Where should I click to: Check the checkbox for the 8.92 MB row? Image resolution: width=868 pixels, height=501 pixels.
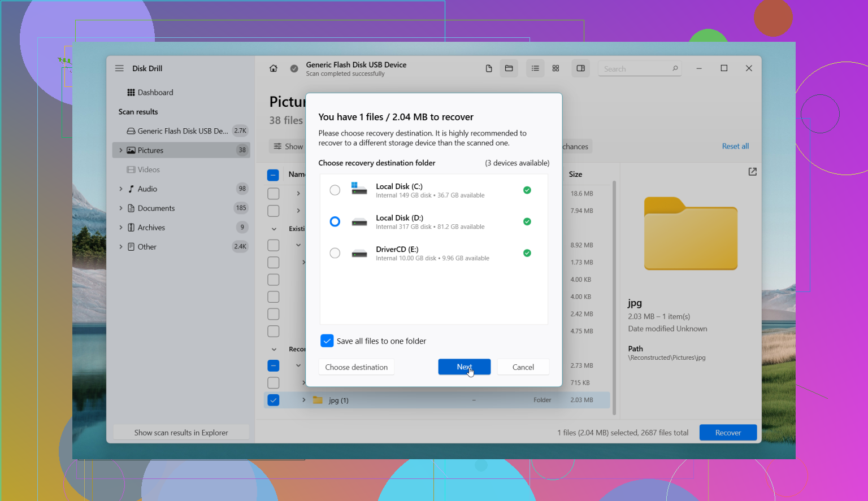point(273,245)
